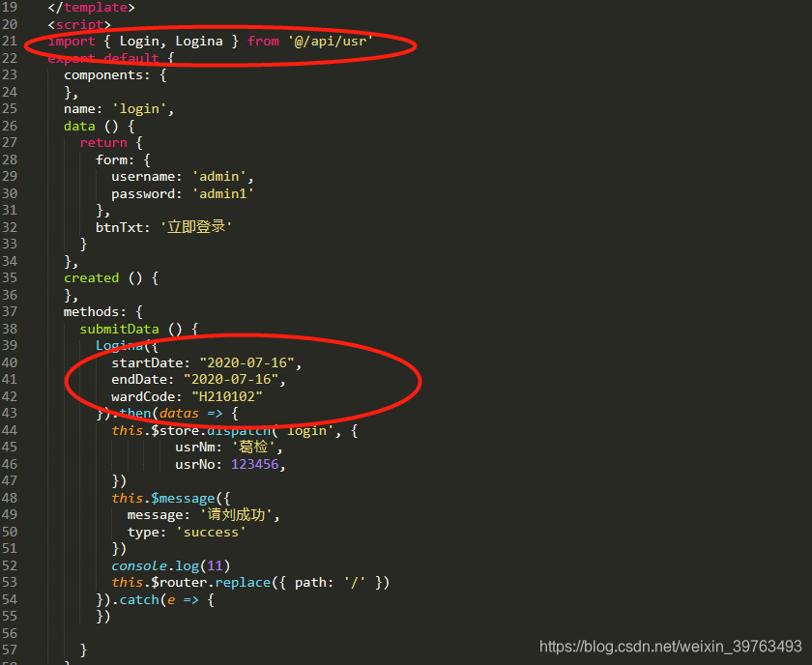812x665 pixels.
Task: Click line number 21 in the gutter
Action: point(10,41)
